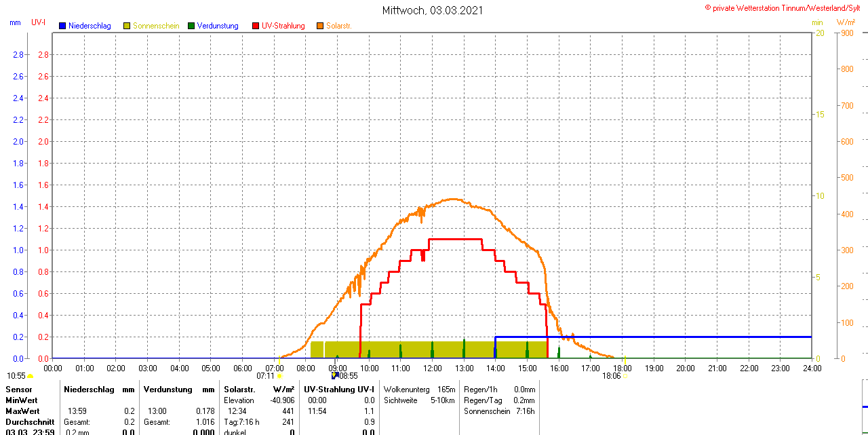The image size is (868, 435).
Task: Click the Sonnenschein legend text
Action: [156, 26]
